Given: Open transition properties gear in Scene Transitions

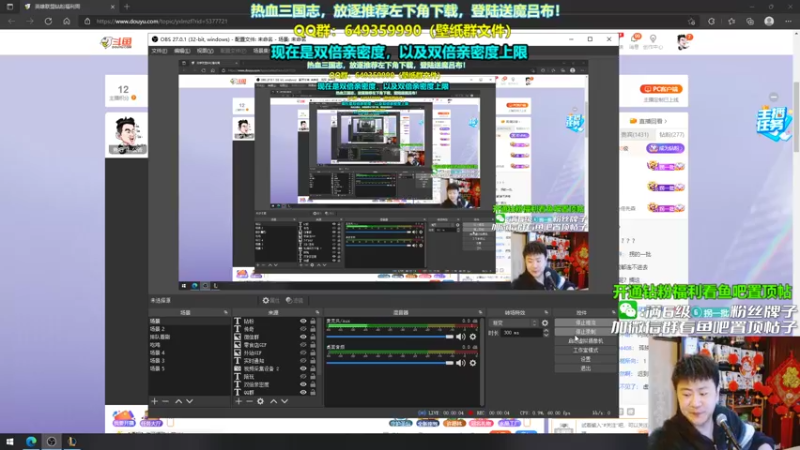Looking at the screenshot, I should [x=545, y=323].
